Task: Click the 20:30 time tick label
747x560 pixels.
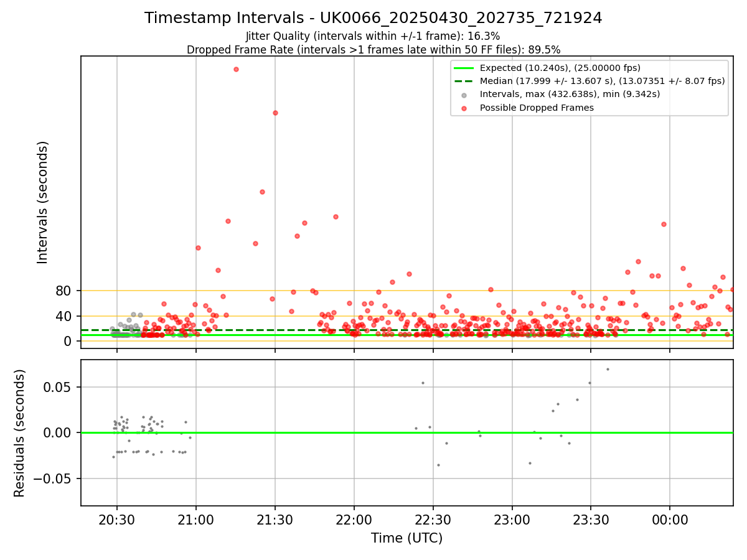Action: coord(117,520)
